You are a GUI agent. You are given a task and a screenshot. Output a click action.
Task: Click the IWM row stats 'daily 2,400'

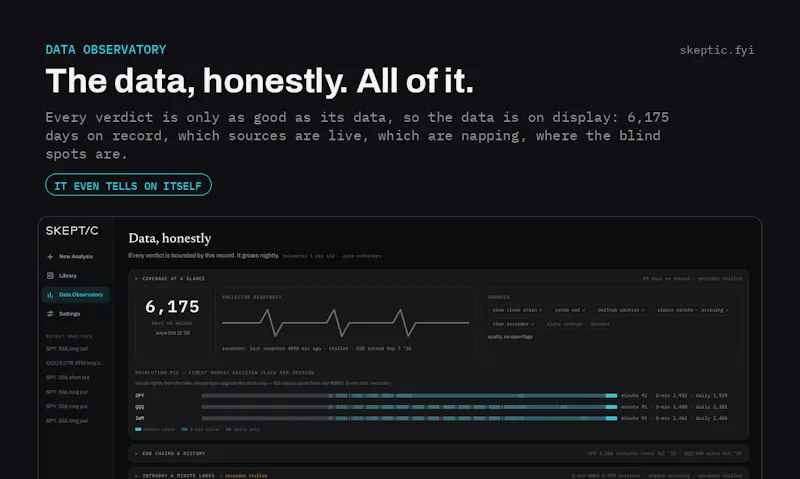[712, 418]
